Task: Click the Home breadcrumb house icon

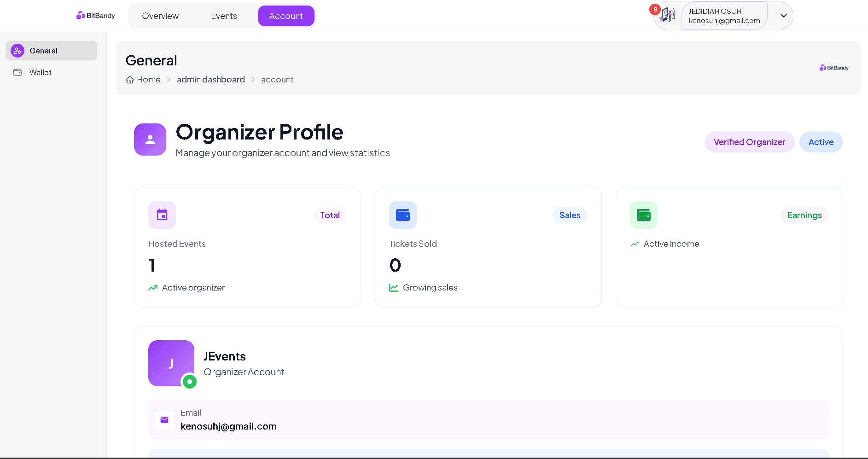Action: 130,79
